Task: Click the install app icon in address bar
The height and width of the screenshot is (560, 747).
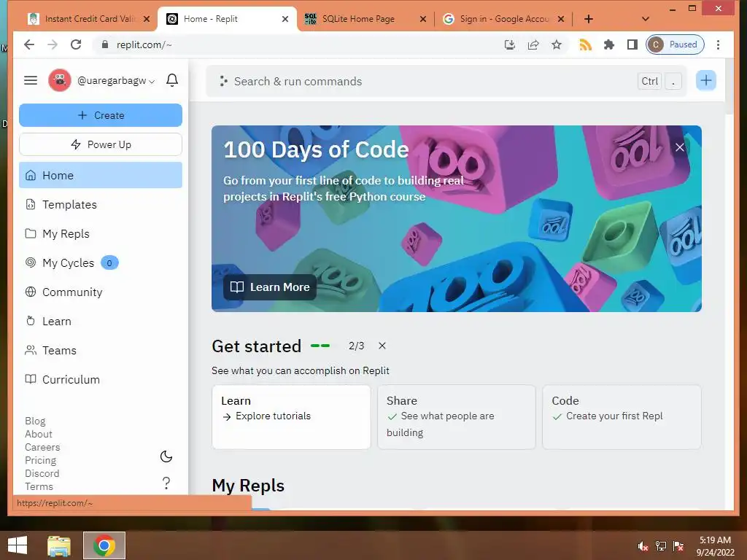Action: pyautogui.click(x=510, y=44)
